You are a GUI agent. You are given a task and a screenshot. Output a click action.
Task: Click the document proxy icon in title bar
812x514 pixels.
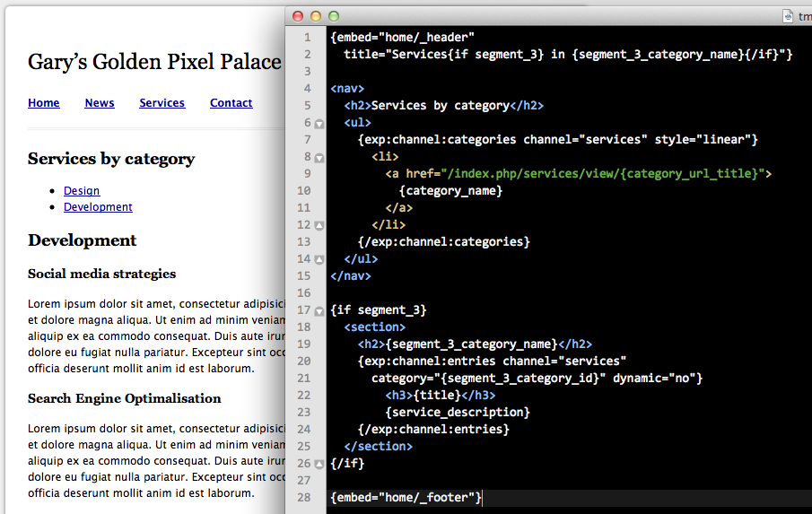click(788, 16)
